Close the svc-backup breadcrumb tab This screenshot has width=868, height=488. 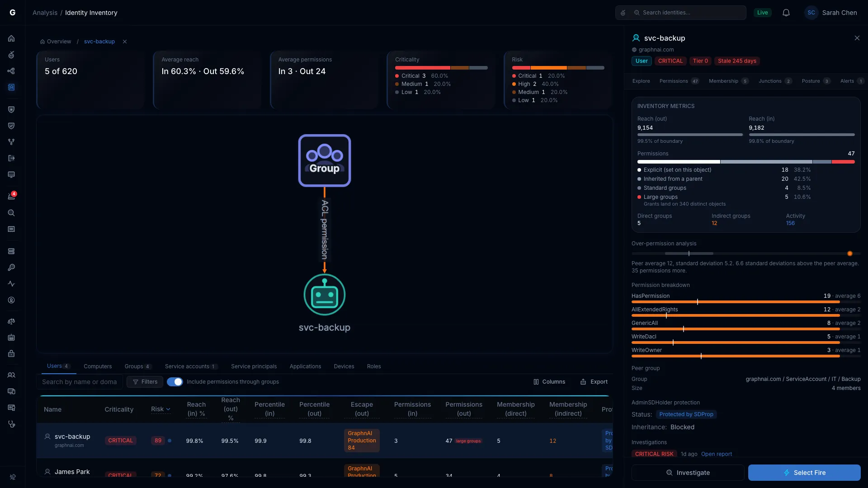125,42
